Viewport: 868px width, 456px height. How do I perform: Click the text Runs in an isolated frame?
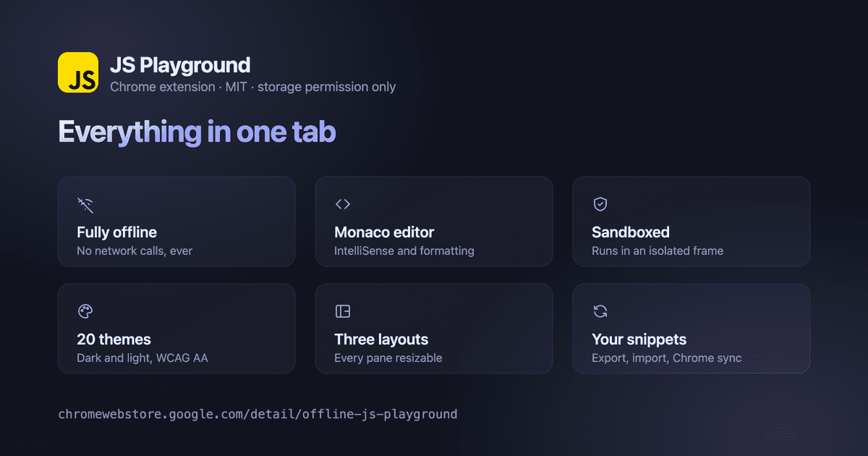pyautogui.click(x=658, y=251)
